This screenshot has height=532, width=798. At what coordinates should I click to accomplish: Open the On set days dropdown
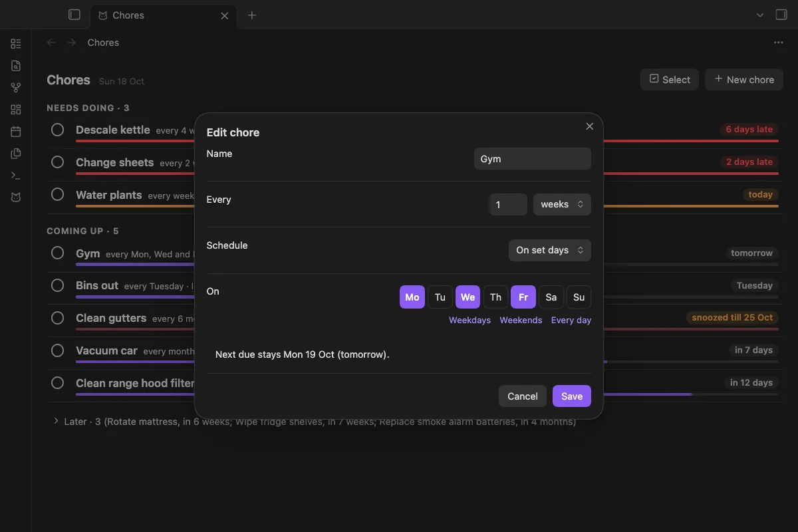[549, 251]
